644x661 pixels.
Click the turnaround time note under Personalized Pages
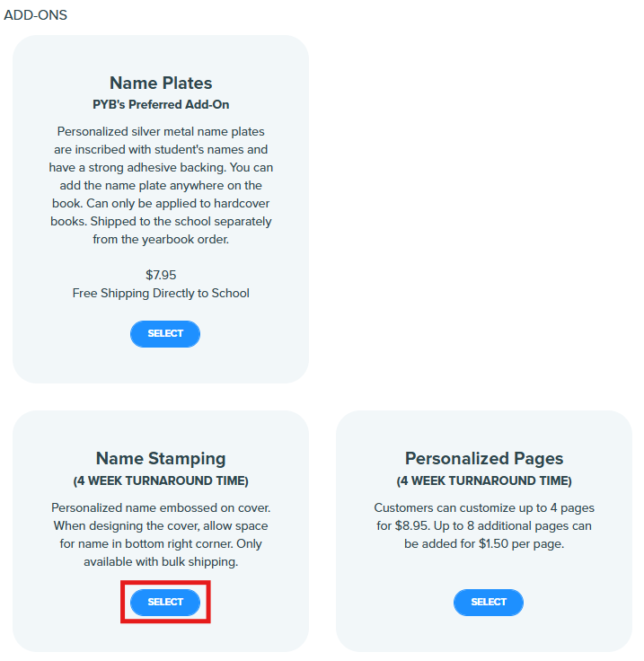tap(484, 481)
